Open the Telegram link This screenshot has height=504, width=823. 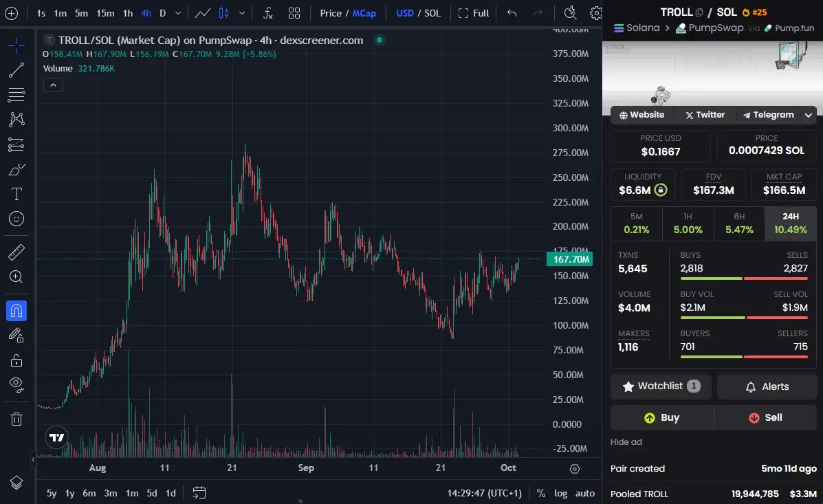click(769, 115)
